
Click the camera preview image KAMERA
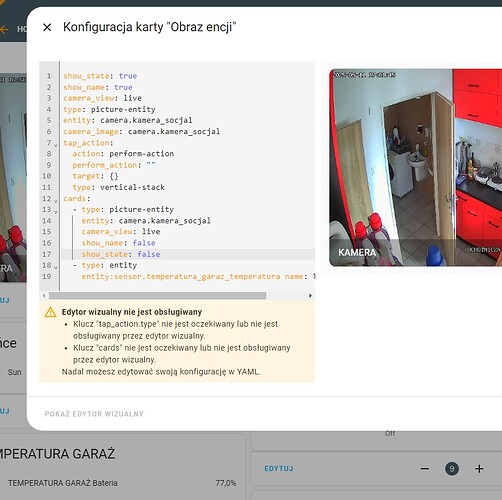tap(415, 168)
